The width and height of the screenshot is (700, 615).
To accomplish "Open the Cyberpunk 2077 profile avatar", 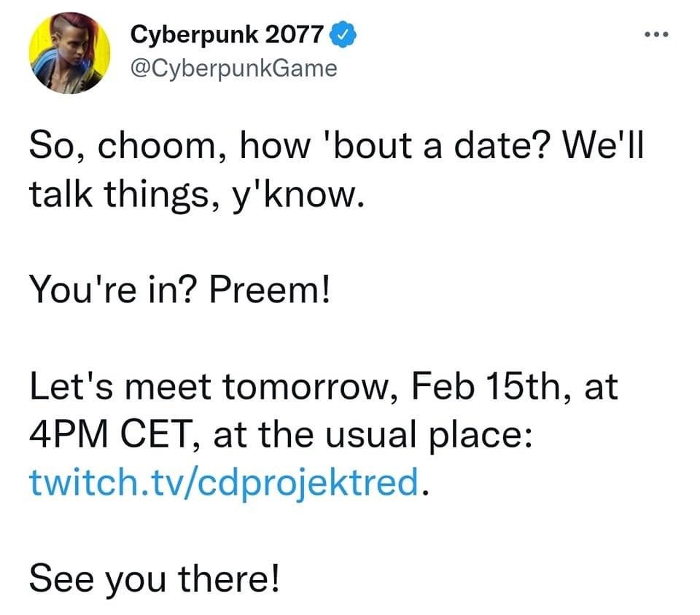I will 69,52.
